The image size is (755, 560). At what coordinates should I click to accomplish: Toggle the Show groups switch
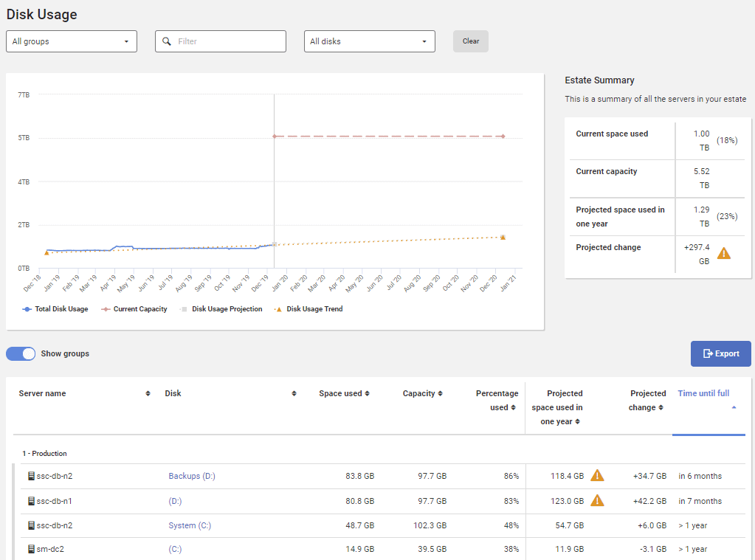tap(21, 353)
